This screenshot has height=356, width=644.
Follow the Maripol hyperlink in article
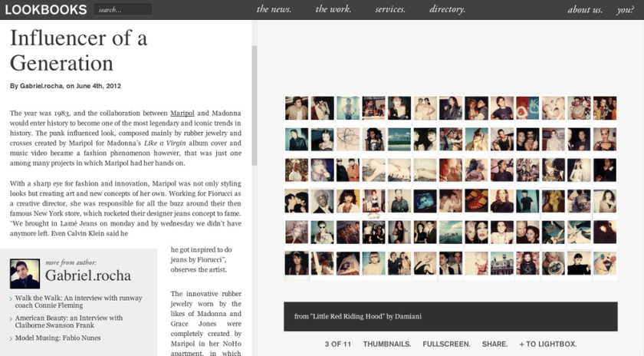click(182, 113)
